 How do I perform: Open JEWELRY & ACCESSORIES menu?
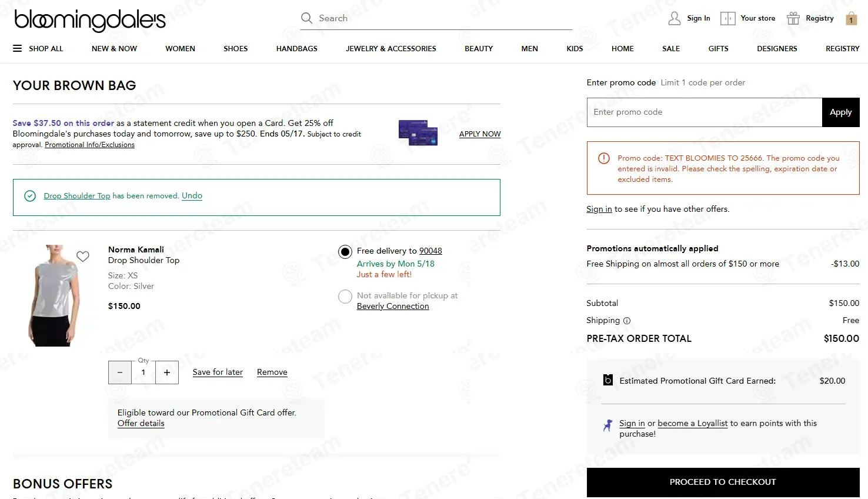[x=391, y=48]
